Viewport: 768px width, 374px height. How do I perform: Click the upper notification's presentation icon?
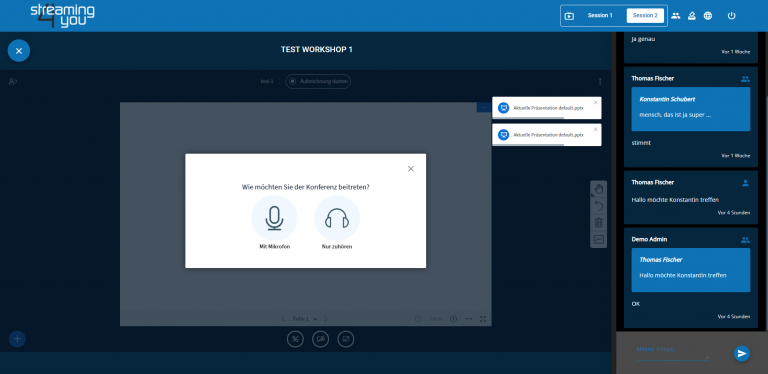click(x=504, y=108)
